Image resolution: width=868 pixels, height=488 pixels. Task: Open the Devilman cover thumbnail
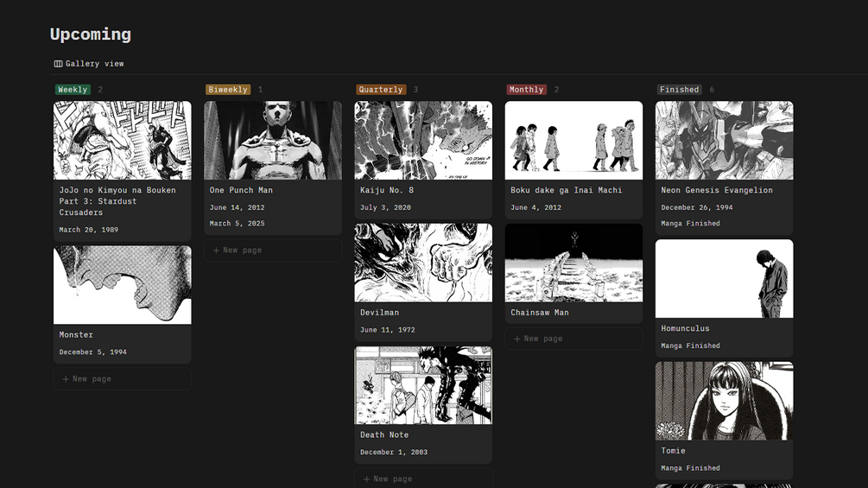(423, 263)
